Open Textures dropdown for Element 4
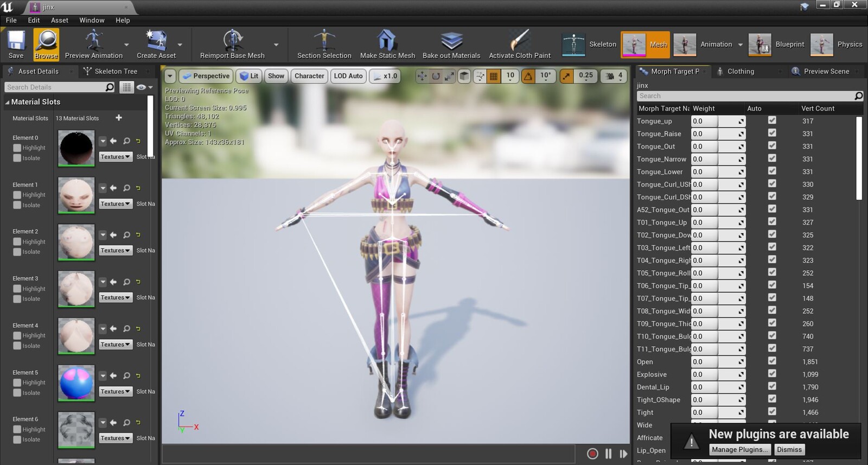The width and height of the screenshot is (868, 465). click(x=116, y=345)
